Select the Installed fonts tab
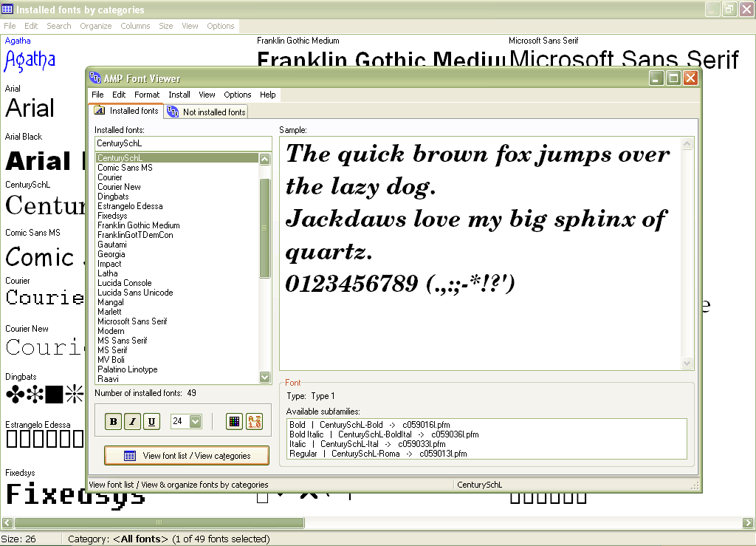Screen dimensions: 756x546 (126, 111)
